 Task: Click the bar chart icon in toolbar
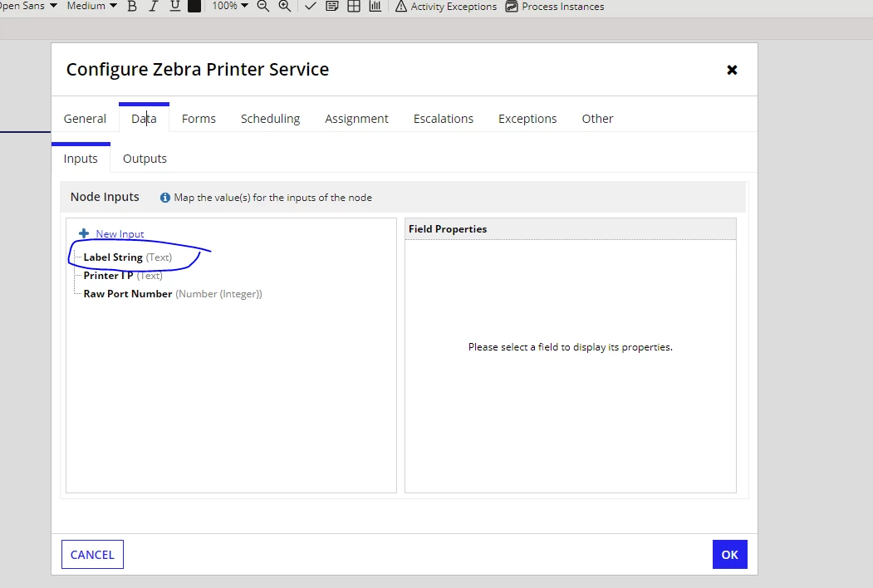click(x=375, y=6)
